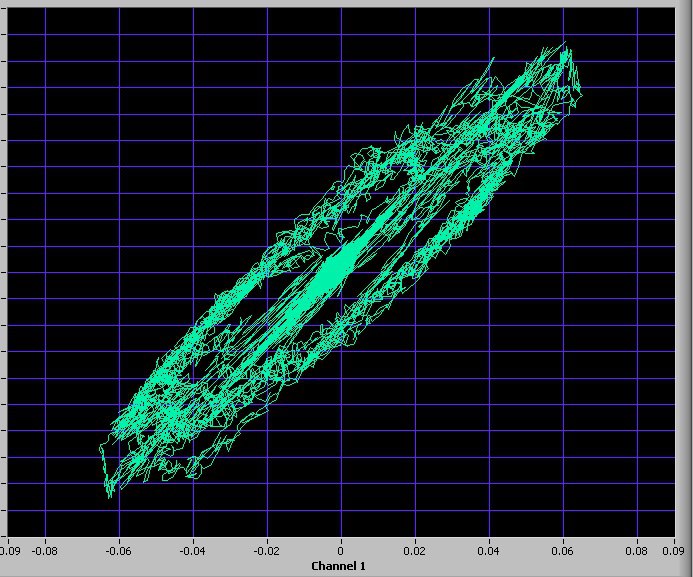Click the 0 tick label on x-axis
The image size is (693, 577).
tap(341, 550)
